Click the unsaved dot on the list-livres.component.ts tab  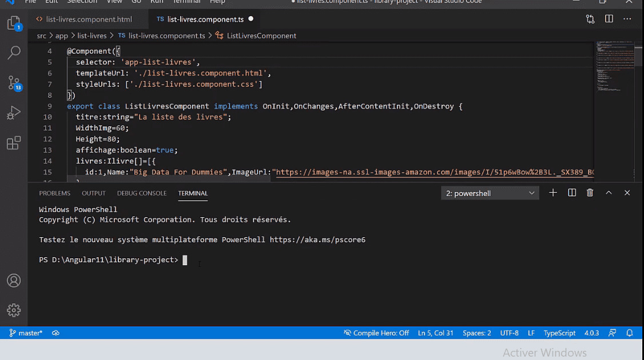(251, 19)
